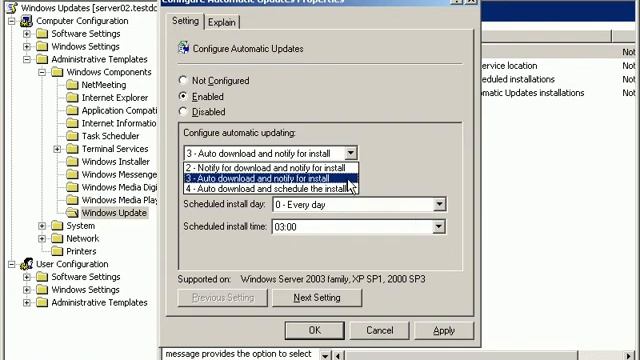The width and height of the screenshot is (640, 360).
Task: Choose option 4 - Auto download and schedule
Action: pos(271,189)
